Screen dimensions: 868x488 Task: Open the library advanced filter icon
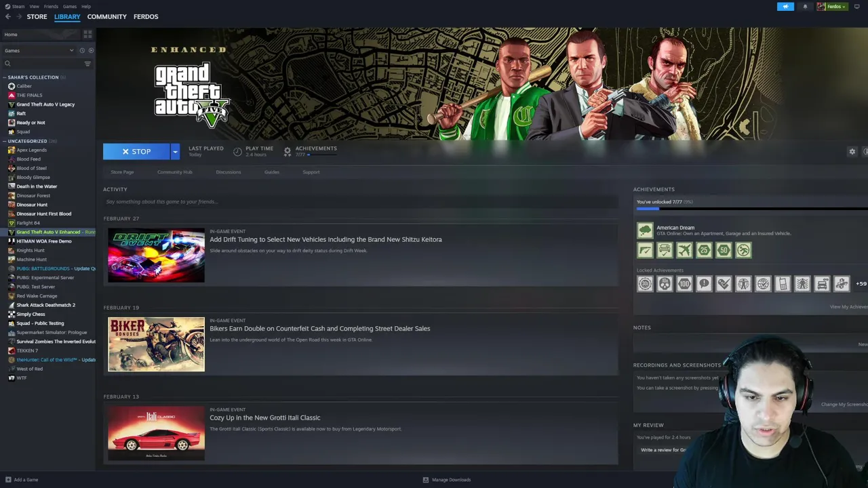click(x=87, y=64)
